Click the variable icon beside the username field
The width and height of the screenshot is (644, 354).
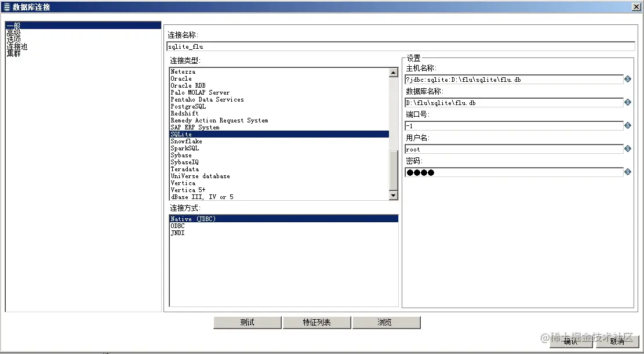click(x=627, y=149)
